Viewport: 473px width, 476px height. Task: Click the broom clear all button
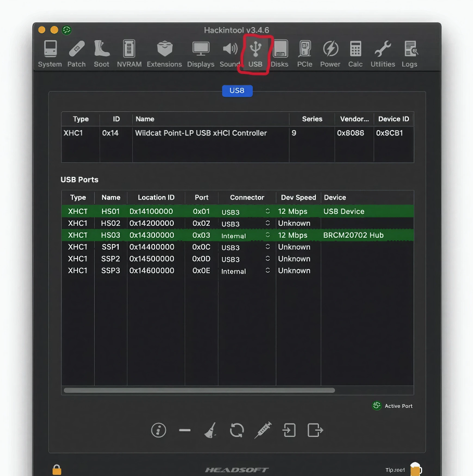coord(210,430)
